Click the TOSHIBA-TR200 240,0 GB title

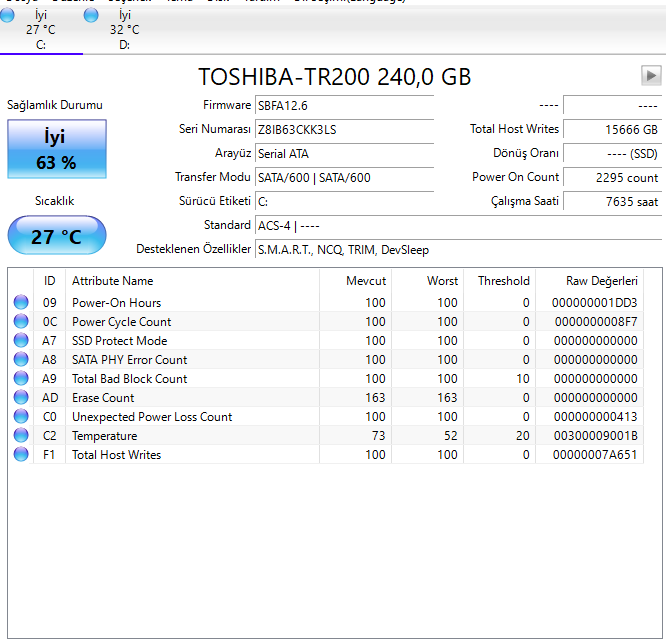click(x=335, y=77)
